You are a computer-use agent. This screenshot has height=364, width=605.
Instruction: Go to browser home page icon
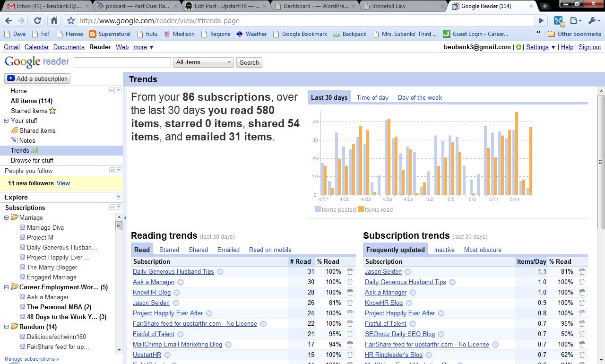(x=54, y=21)
